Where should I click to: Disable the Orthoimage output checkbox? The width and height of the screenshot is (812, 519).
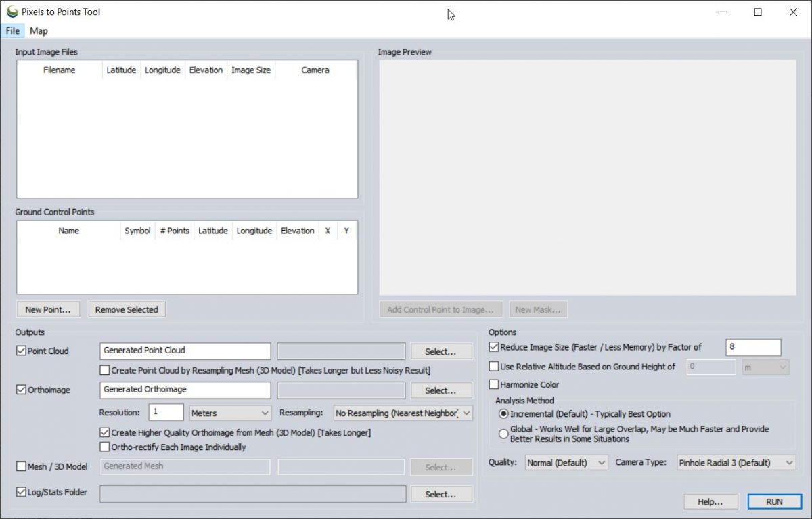tap(21, 390)
